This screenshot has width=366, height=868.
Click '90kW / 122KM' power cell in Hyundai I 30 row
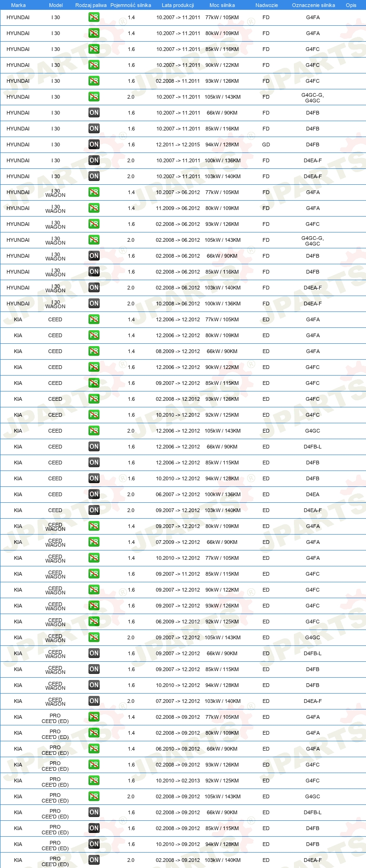point(222,65)
